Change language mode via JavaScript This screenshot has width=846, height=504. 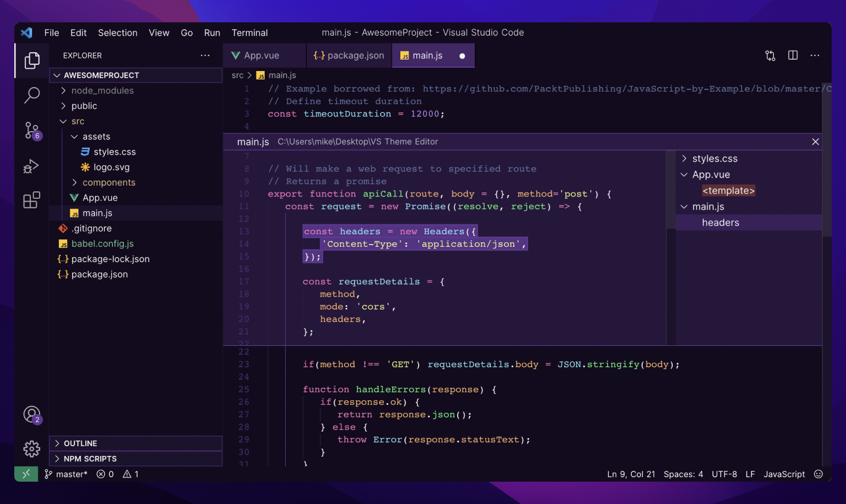(x=784, y=474)
